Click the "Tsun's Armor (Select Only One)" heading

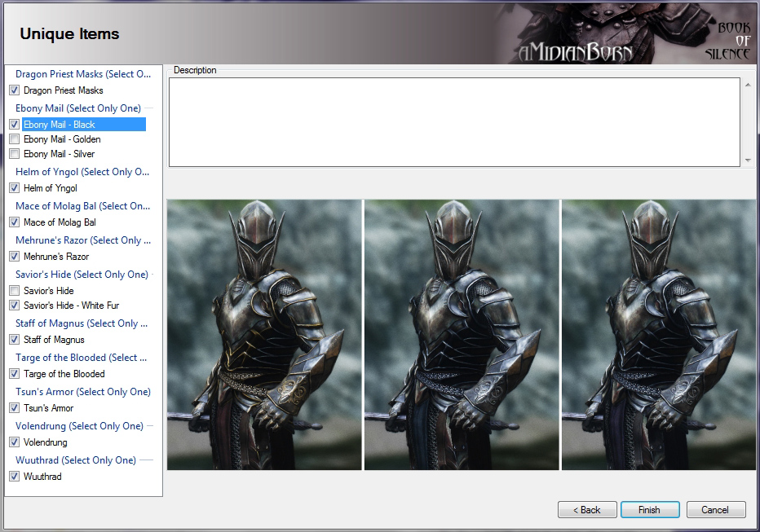pyautogui.click(x=83, y=392)
